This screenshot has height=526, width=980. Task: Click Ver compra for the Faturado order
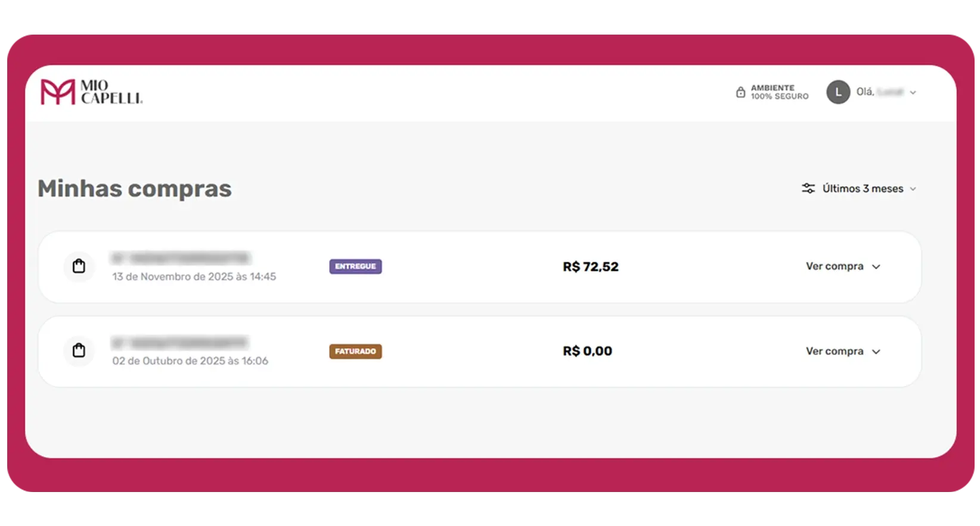[834, 351]
